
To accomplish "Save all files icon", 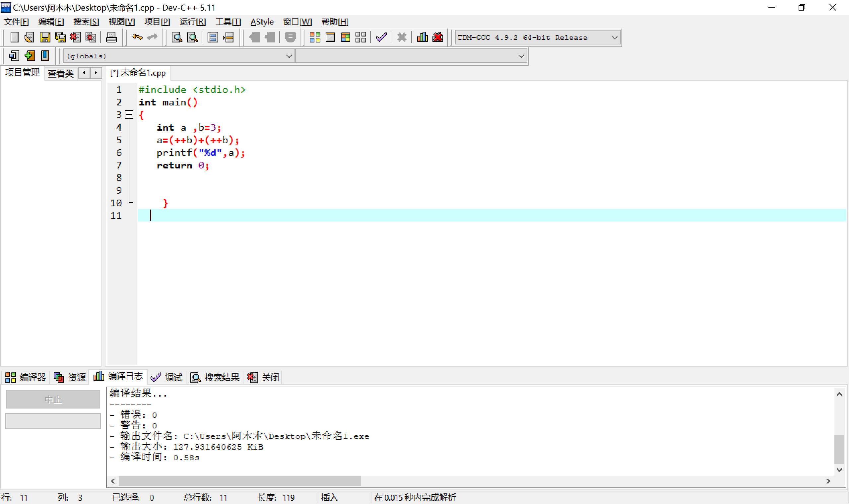I will [60, 37].
